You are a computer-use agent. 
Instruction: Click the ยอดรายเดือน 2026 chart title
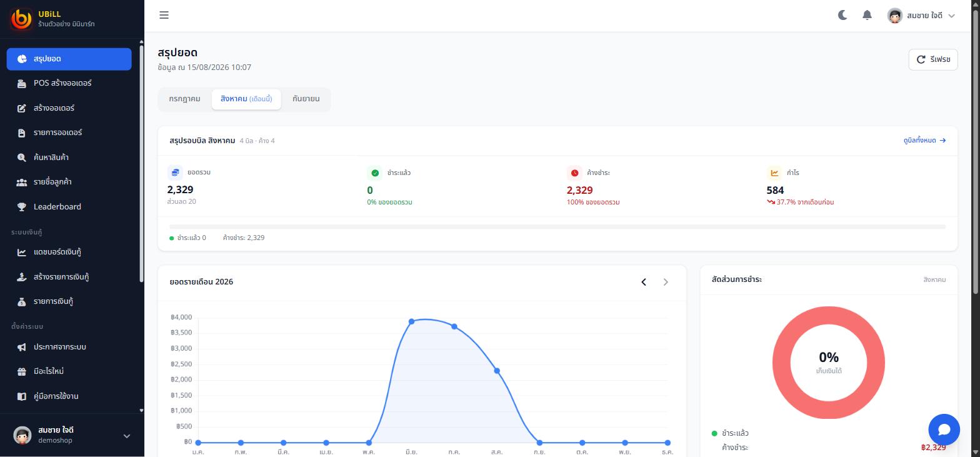(201, 282)
